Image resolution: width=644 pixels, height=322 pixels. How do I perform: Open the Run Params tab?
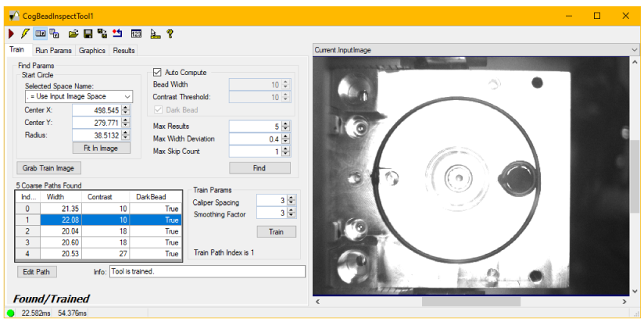tap(53, 51)
